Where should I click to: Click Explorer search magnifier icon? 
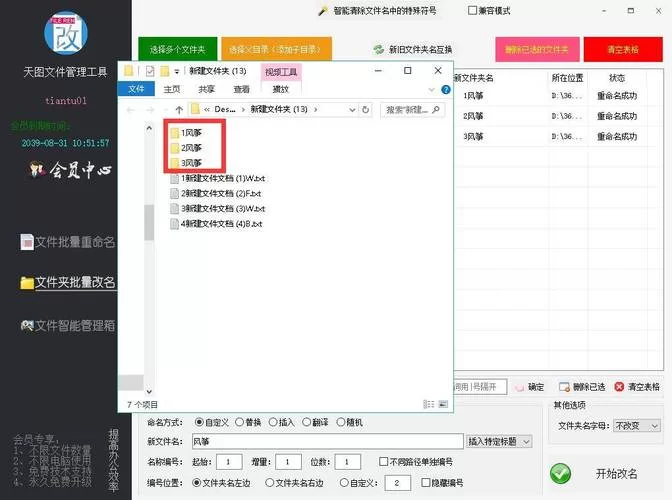pyautogui.click(x=436, y=110)
